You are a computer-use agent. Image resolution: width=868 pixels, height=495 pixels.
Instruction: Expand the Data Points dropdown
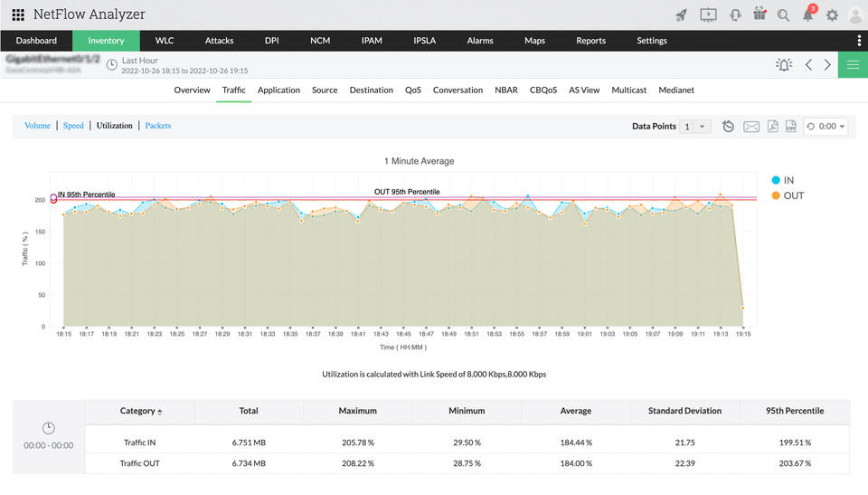696,127
